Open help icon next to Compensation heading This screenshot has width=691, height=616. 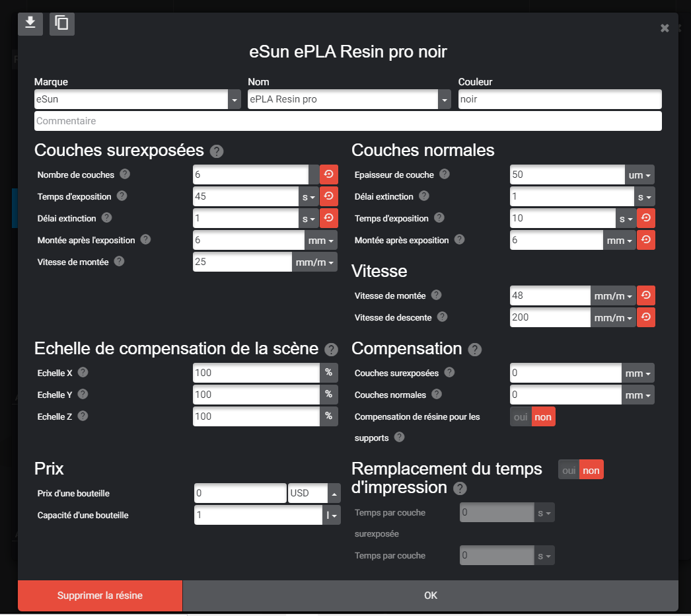(x=474, y=350)
